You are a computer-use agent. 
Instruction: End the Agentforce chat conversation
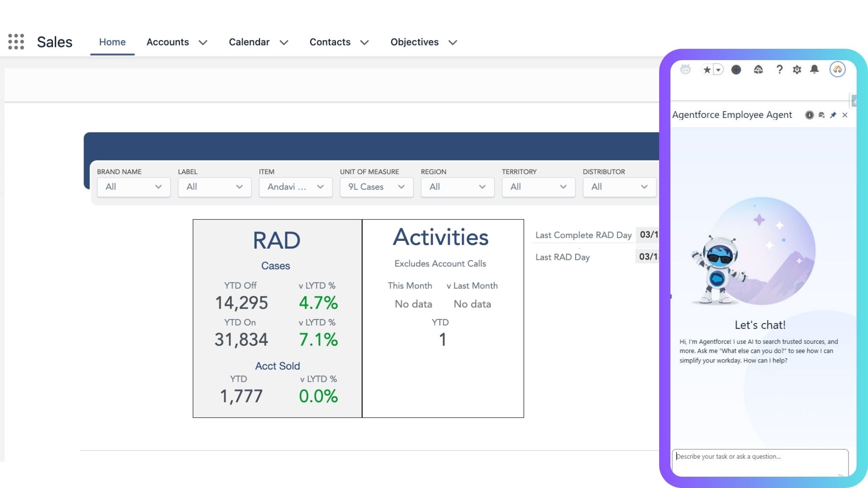coord(821,115)
